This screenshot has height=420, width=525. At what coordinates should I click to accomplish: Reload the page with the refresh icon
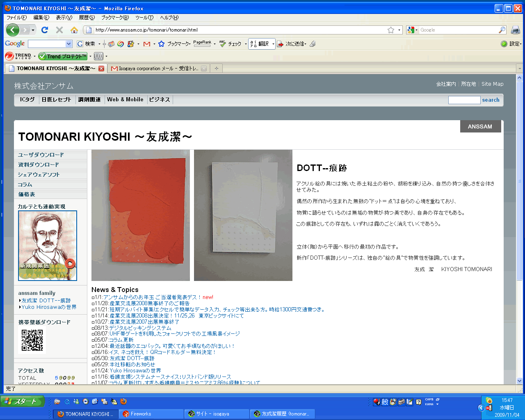click(45, 30)
